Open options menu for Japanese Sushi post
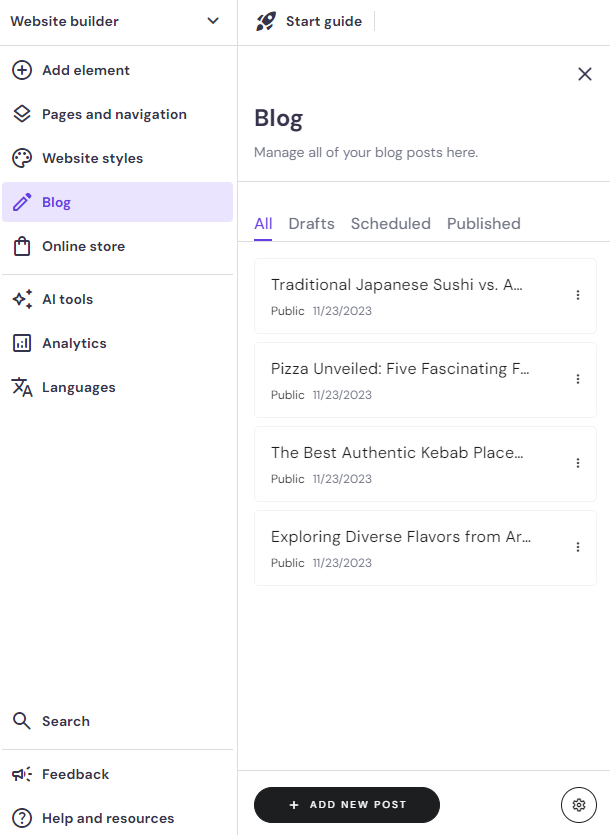The height and width of the screenshot is (835, 610). pyautogui.click(x=578, y=295)
